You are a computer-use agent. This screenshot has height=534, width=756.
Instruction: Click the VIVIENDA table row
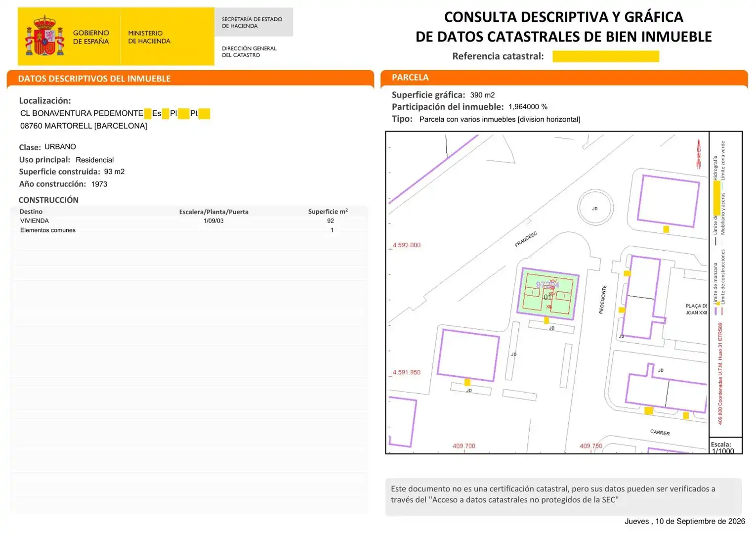click(189, 221)
